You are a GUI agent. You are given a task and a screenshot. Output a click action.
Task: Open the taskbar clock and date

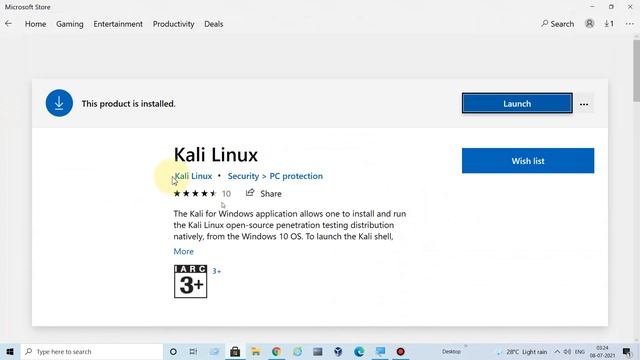coord(602,351)
